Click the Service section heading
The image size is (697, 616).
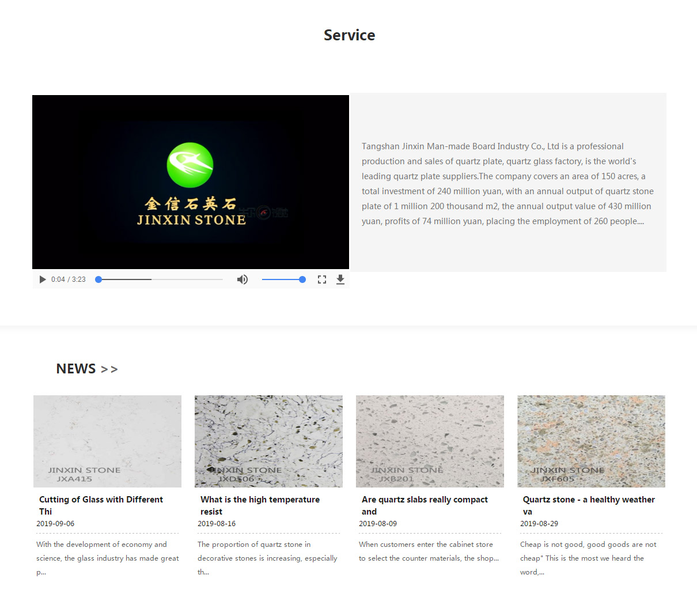coord(349,35)
